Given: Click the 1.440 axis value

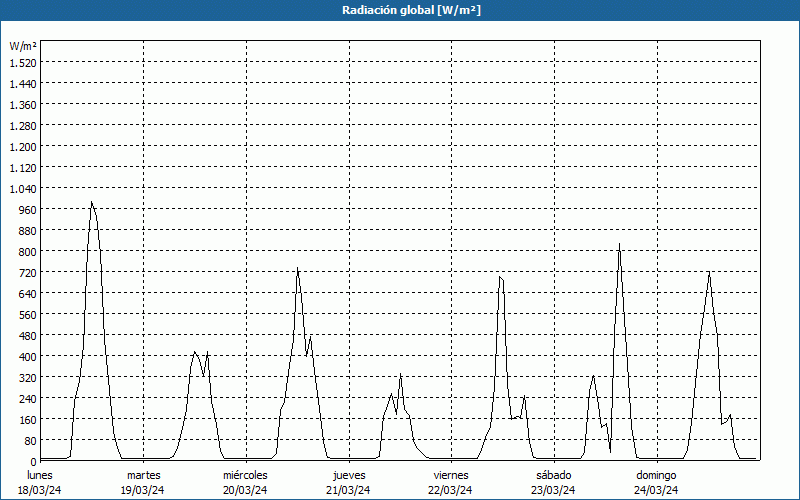Looking at the screenshot, I should (23, 84).
